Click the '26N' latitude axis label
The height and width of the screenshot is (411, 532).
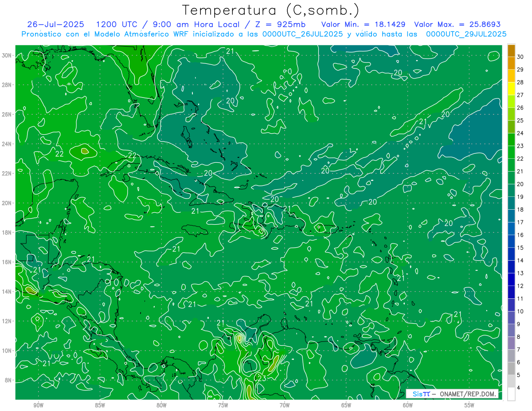point(8,114)
